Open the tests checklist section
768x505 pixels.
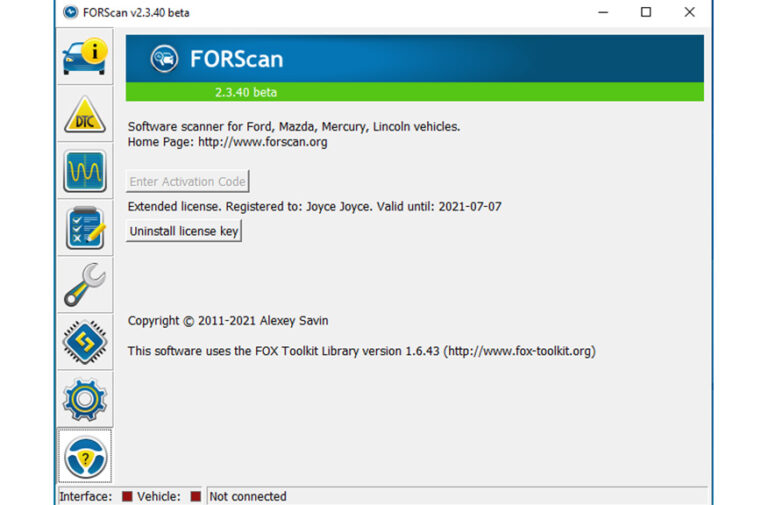point(85,228)
